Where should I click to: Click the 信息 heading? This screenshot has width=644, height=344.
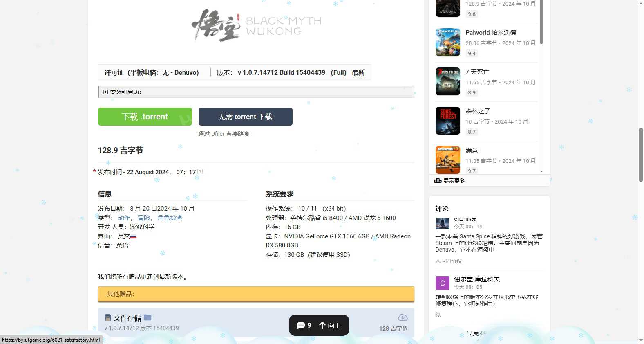[105, 194]
